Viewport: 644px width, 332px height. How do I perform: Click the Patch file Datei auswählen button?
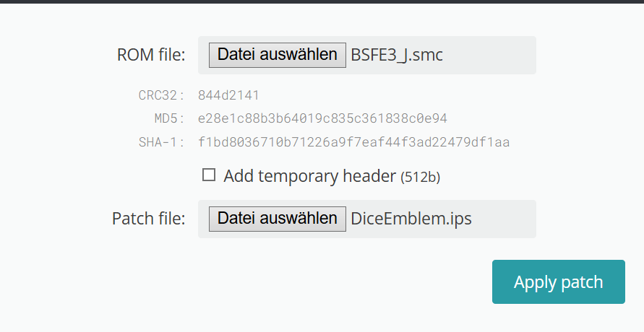pyautogui.click(x=278, y=219)
